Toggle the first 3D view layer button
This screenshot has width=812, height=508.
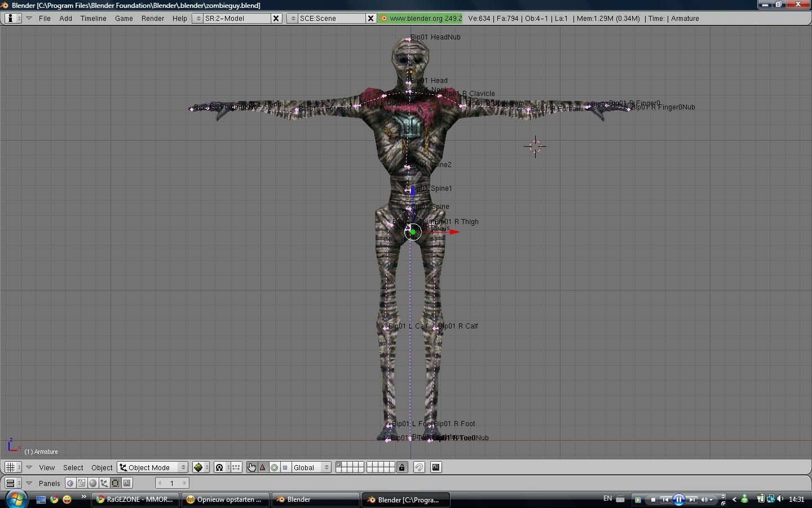339,465
